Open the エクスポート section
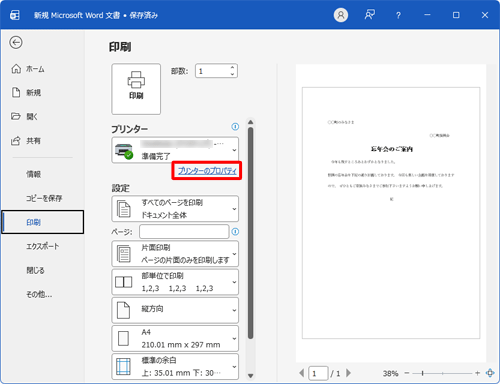This screenshot has height=384, width=500. coord(43,246)
